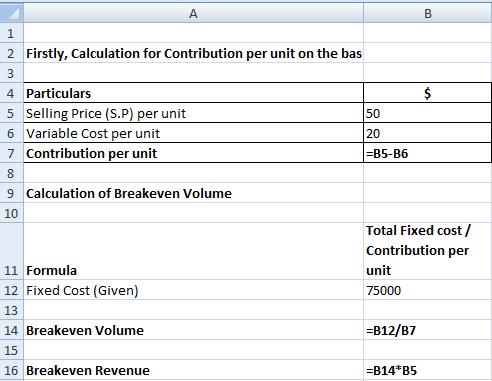Image resolution: width=492 pixels, height=381 pixels.
Task: Select row 14 header
Action: coord(12,330)
